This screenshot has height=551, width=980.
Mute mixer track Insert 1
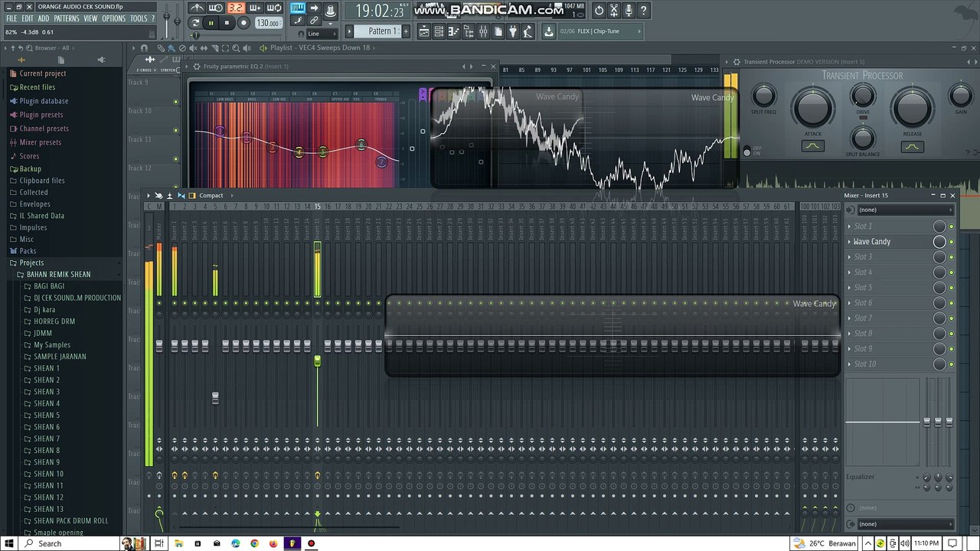pyautogui.click(x=174, y=303)
